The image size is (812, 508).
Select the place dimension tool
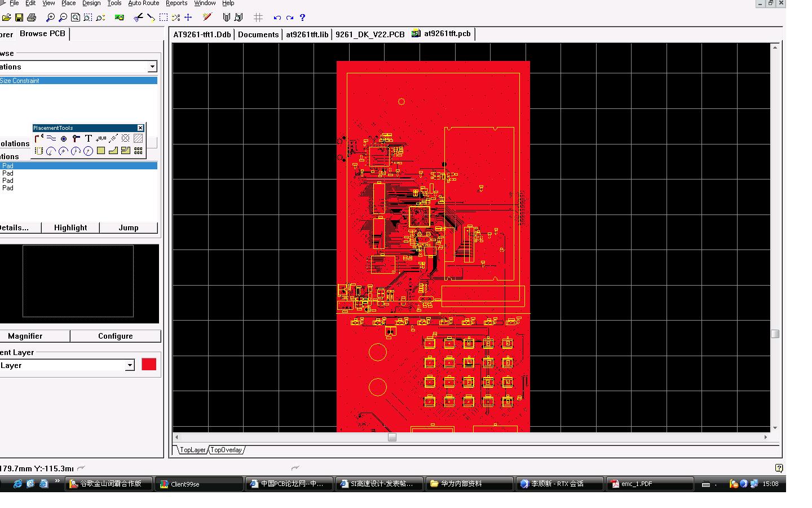click(113, 138)
